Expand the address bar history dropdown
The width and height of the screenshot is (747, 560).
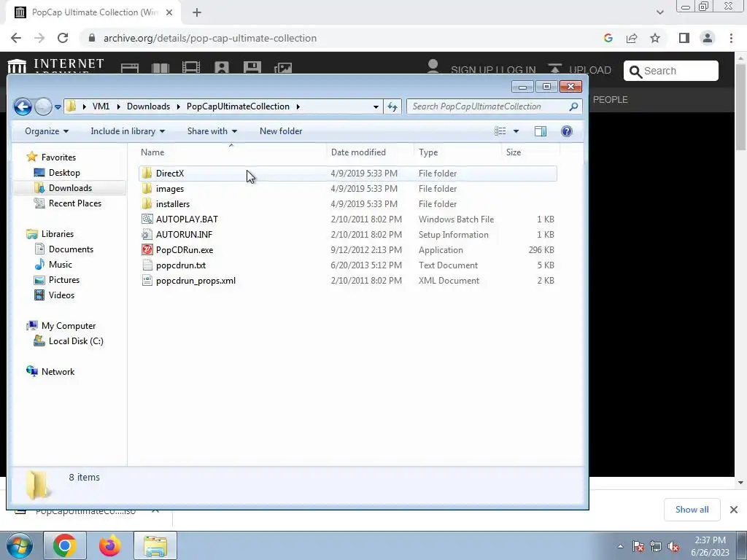[376, 106]
